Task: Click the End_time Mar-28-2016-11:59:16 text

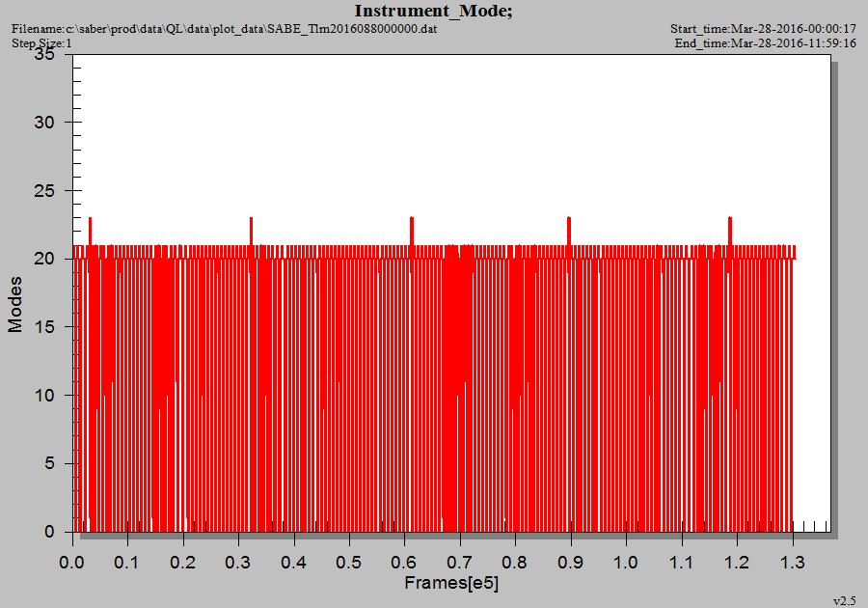Action: [x=766, y=43]
